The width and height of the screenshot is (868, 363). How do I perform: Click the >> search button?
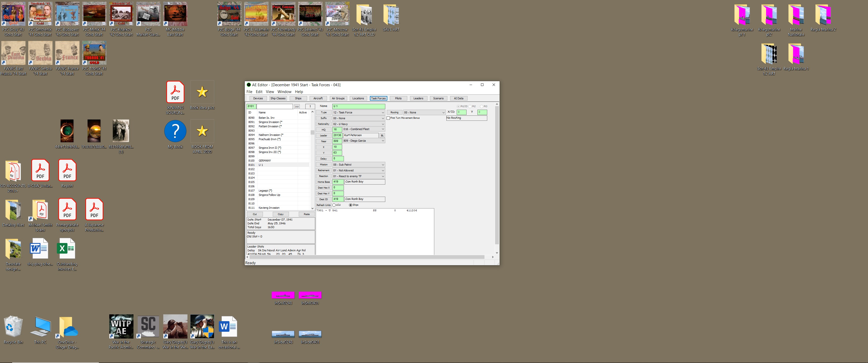tap(297, 106)
